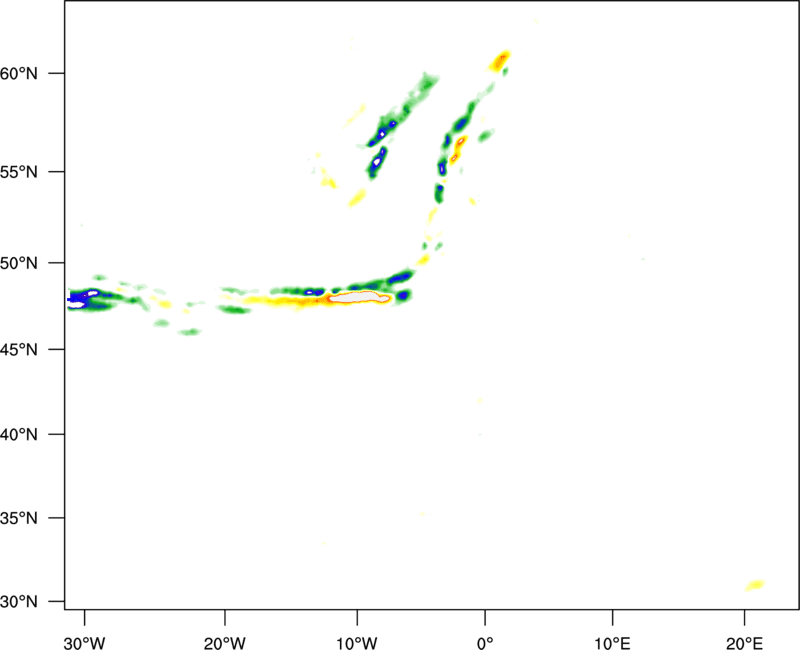Click the 30°W longitude label
800x650 pixels.
pos(85,643)
